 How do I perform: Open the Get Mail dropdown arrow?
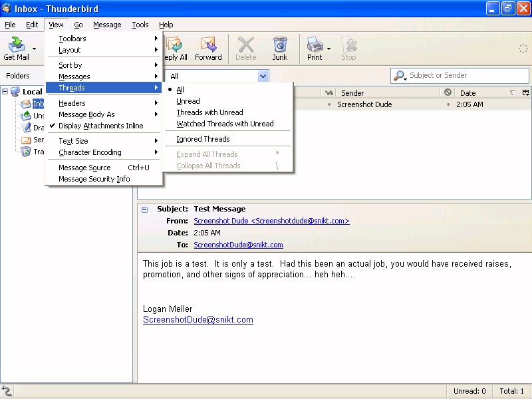34,49
